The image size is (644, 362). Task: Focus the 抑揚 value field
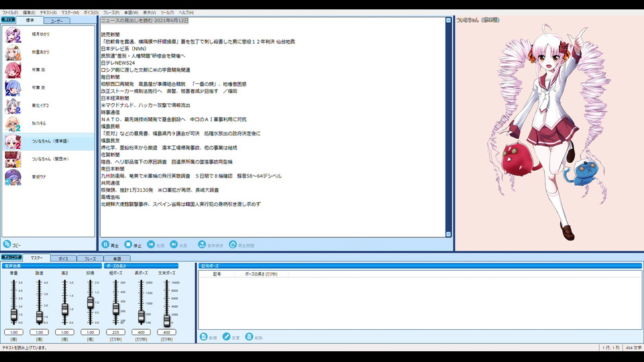[x=90, y=332]
